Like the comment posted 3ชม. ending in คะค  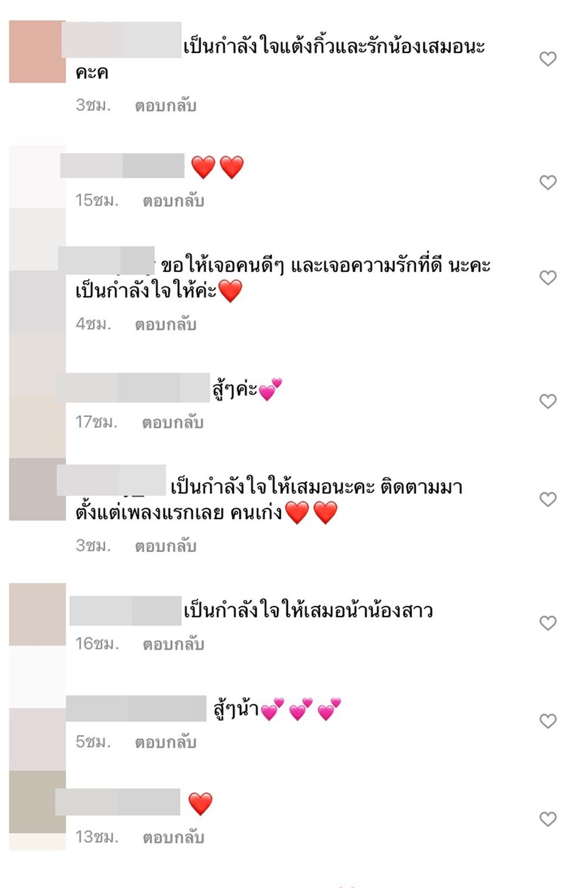click(x=548, y=59)
